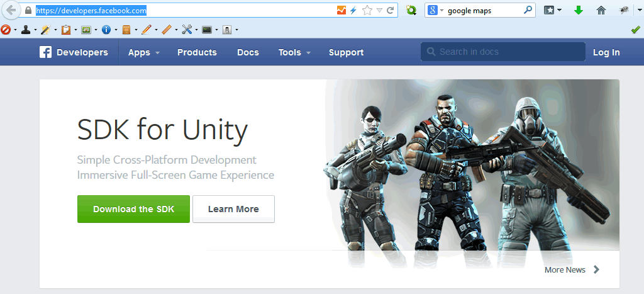Click the orange analytics chart icon in address bar
Screen dimensions: 644x294
click(x=341, y=11)
